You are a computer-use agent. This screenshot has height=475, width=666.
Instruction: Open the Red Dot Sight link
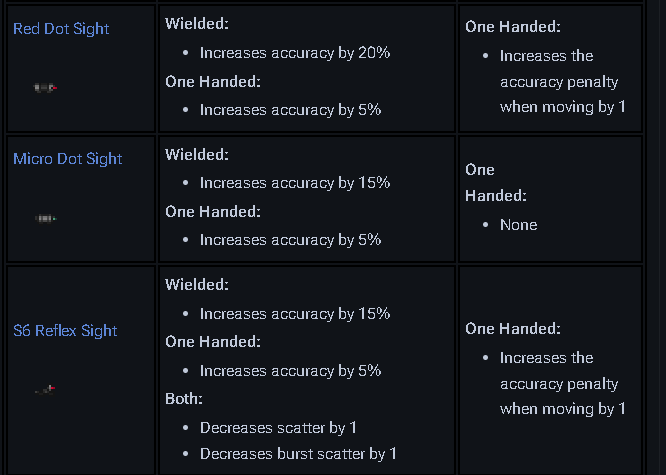click(61, 29)
